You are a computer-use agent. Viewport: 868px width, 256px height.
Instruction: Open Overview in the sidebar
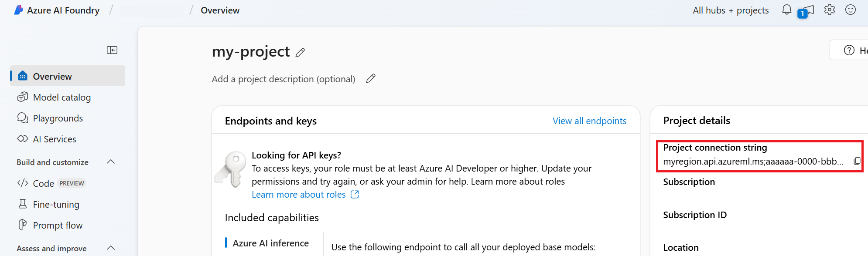(68, 76)
